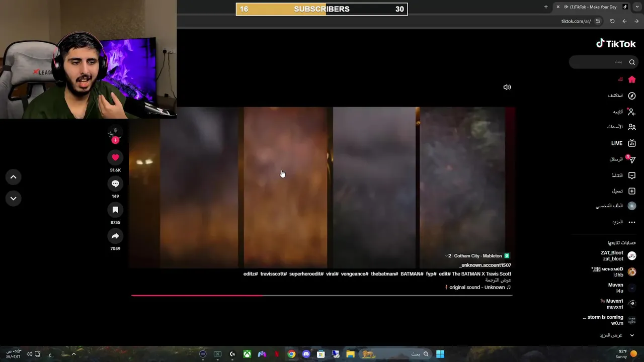
Task: Open Google Chrome on the taskbar
Action: tap(291, 354)
